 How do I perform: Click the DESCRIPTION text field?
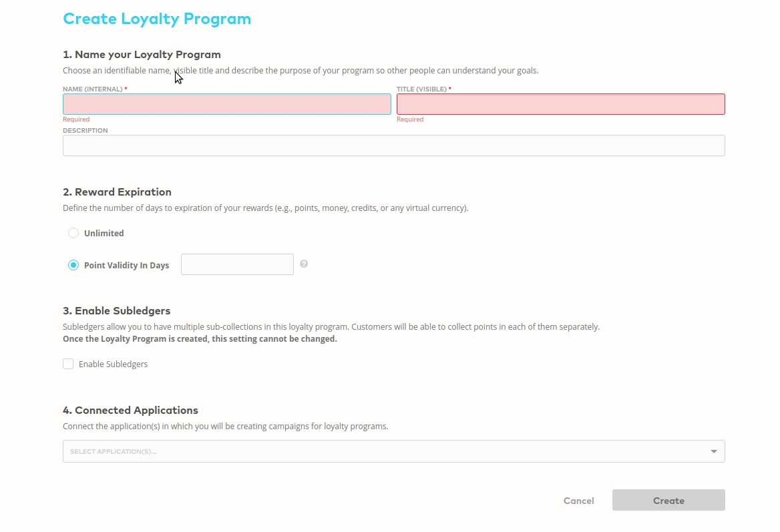click(393, 145)
